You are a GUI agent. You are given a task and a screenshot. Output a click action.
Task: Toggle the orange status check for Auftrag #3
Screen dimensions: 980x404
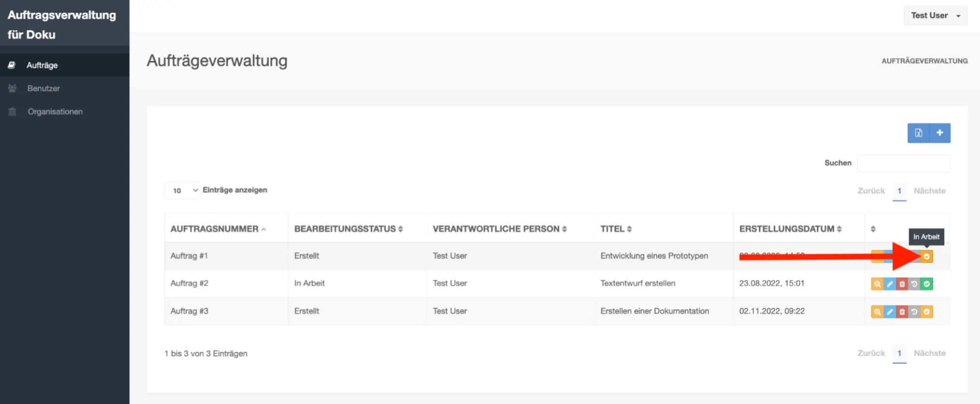(x=927, y=312)
